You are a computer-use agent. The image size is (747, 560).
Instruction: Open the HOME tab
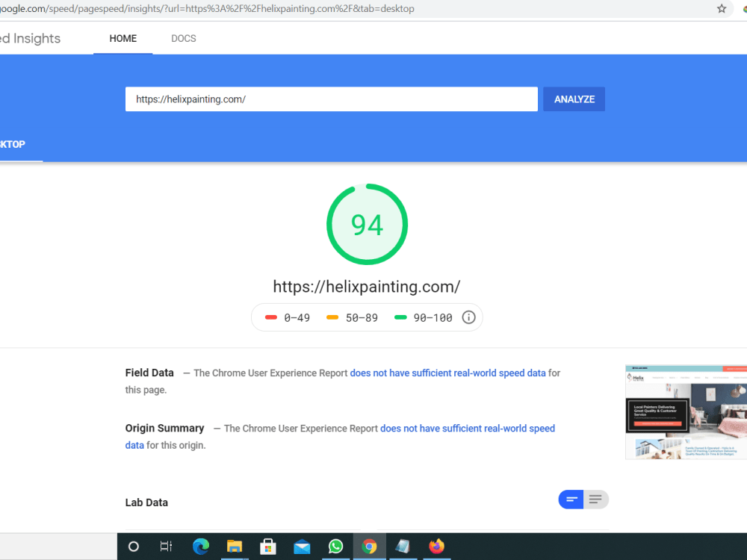tap(123, 38)
